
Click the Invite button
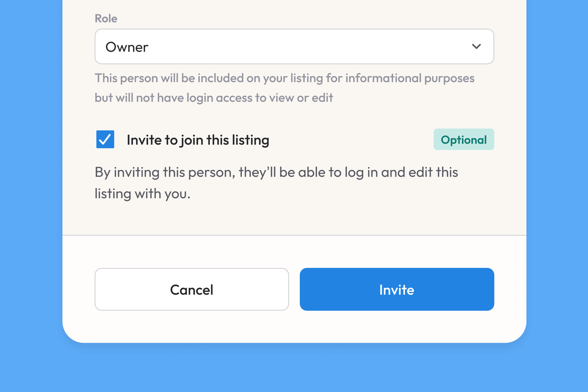click(x=397, y=289)
